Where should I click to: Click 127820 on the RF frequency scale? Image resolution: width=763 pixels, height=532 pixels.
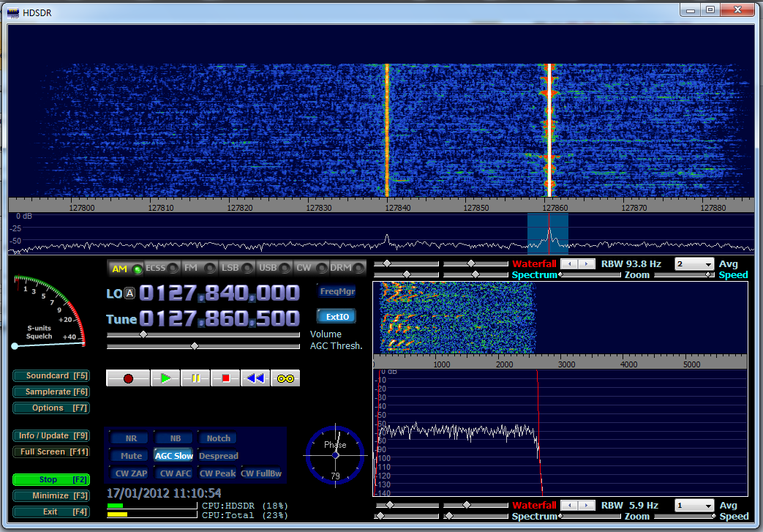point(240,208)
